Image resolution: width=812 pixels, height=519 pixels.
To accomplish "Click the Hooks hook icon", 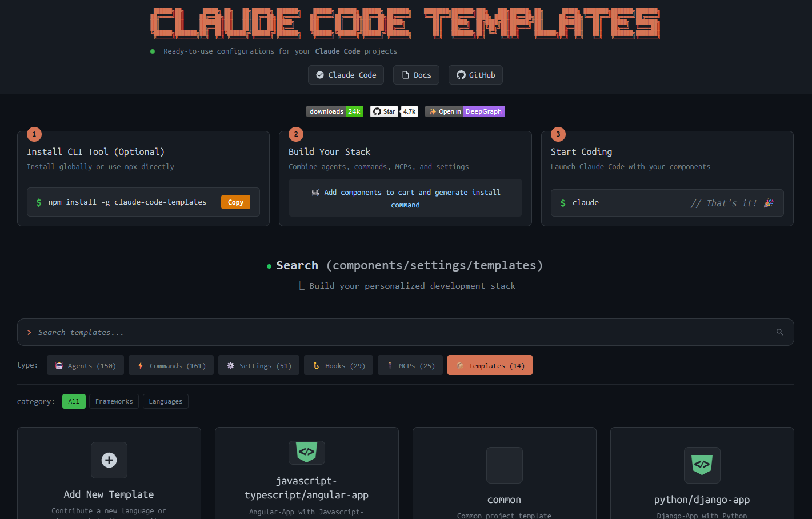I will 316,365.
